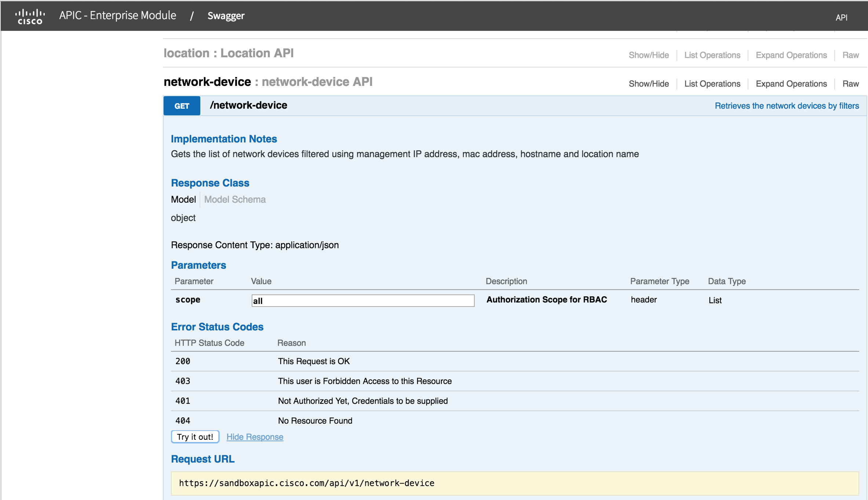Expand Operations for network-device API
Viewport: 868px width, 500px height.
791,84
